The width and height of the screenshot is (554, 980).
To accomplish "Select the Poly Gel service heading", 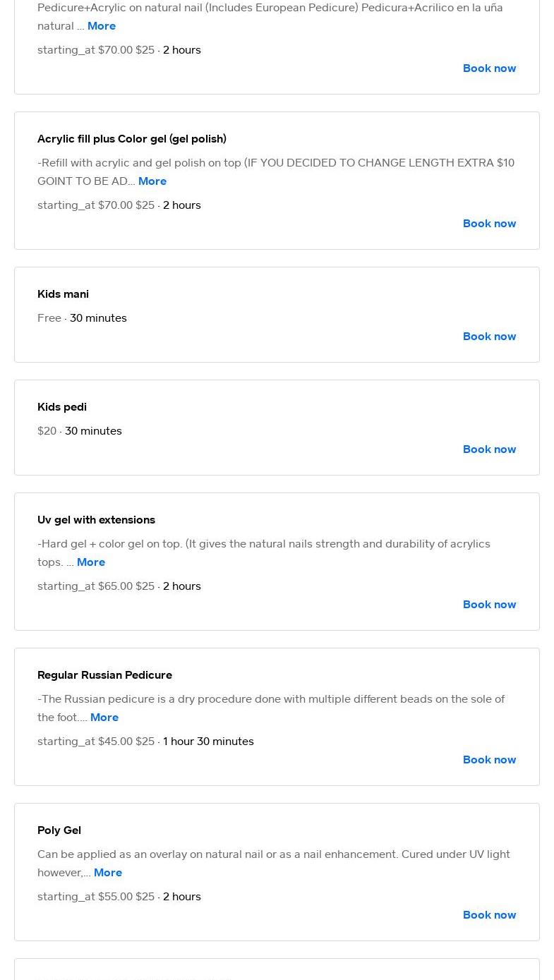I will [x=59, y=830].
